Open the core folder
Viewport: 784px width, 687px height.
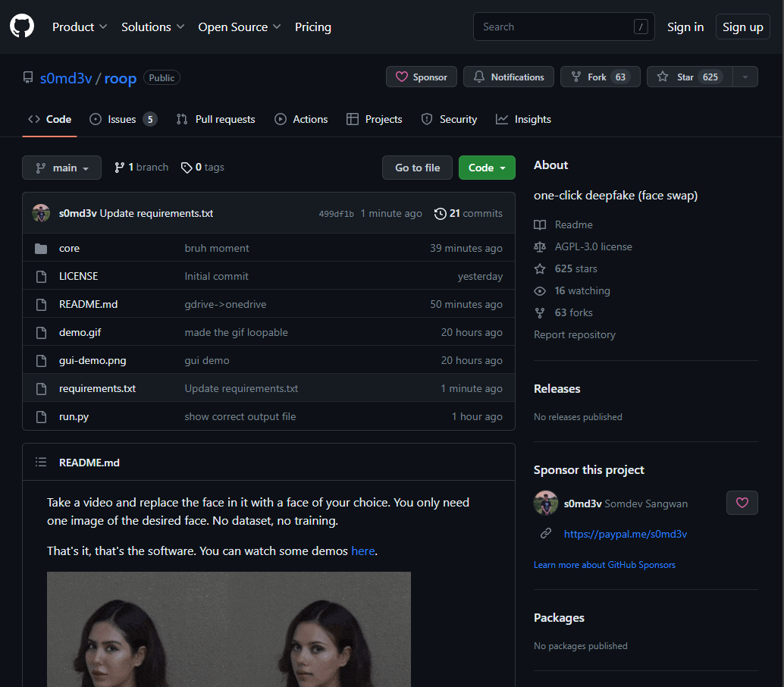[69, 248]
